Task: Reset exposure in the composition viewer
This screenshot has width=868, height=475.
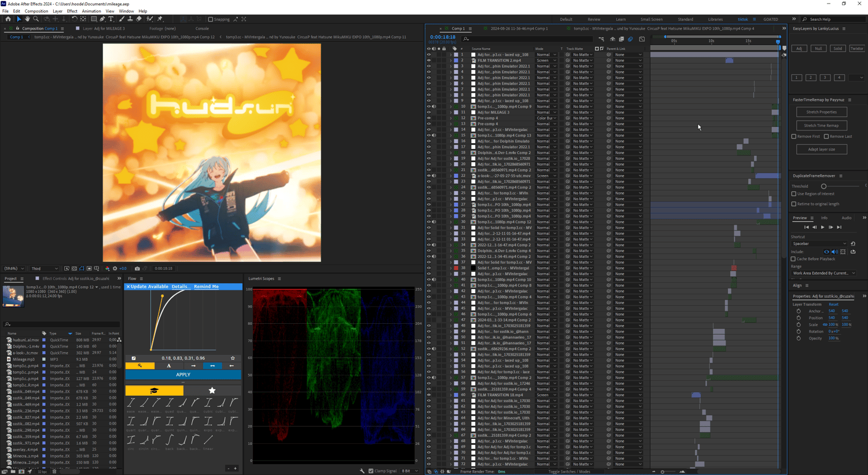Action: [115, 269]
